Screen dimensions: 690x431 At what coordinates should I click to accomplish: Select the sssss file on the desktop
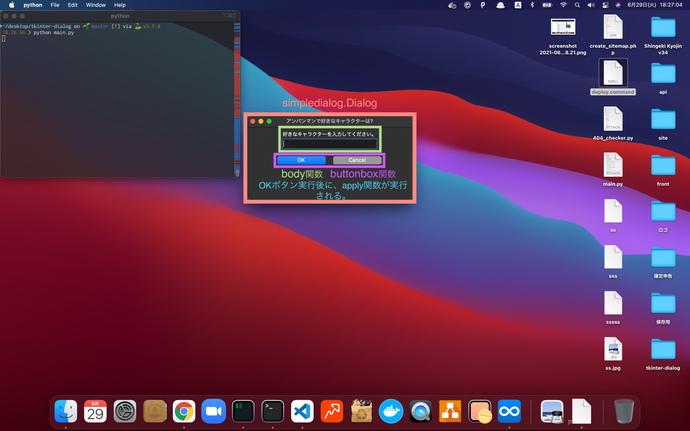point(613,308)
